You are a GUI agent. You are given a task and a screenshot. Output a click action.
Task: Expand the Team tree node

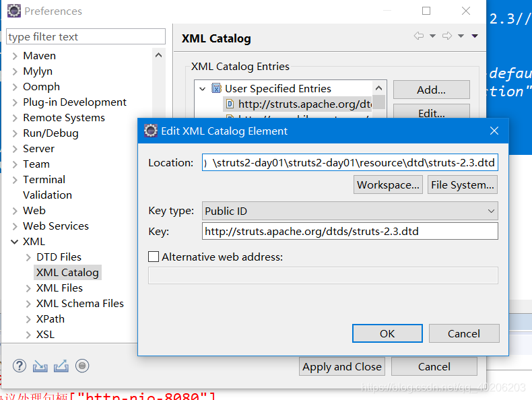(x=15, y=164)
